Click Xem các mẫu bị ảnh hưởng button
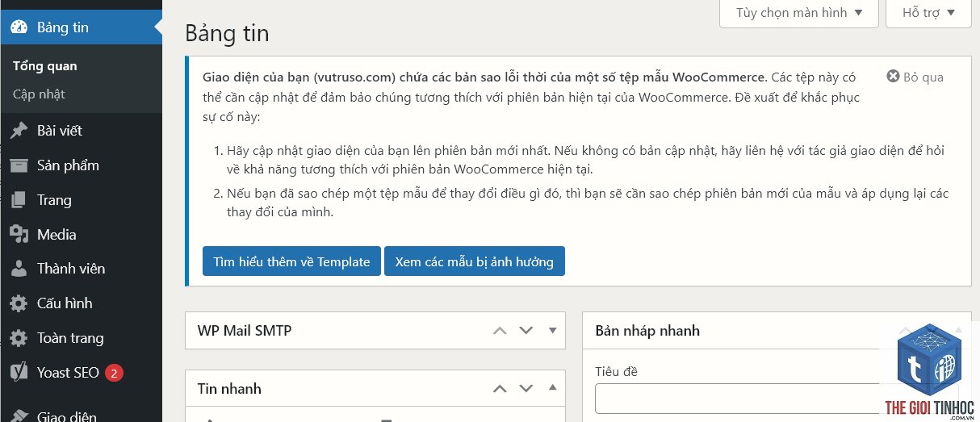Viewport: 980px width, 422px height. (475, 261)
